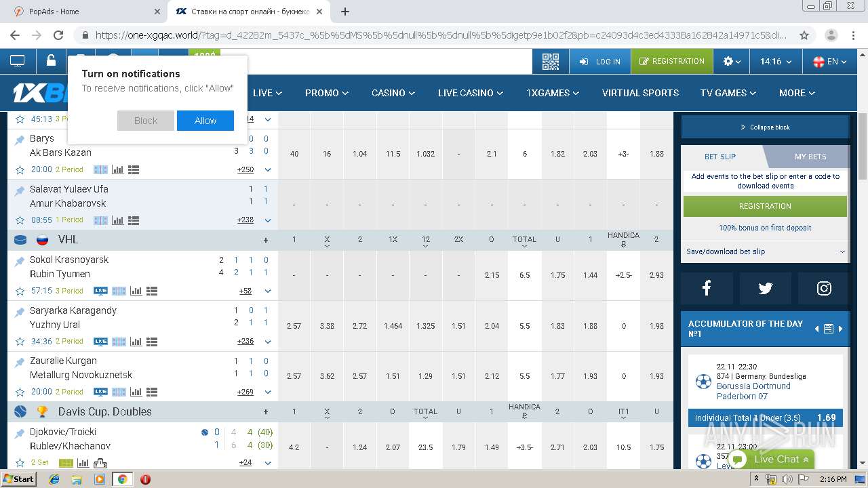Screen dimensions: 868x488
Task: Open the Borussia Dortmund – Paderborn 07 accumulator event
Action: pos(765,382)
